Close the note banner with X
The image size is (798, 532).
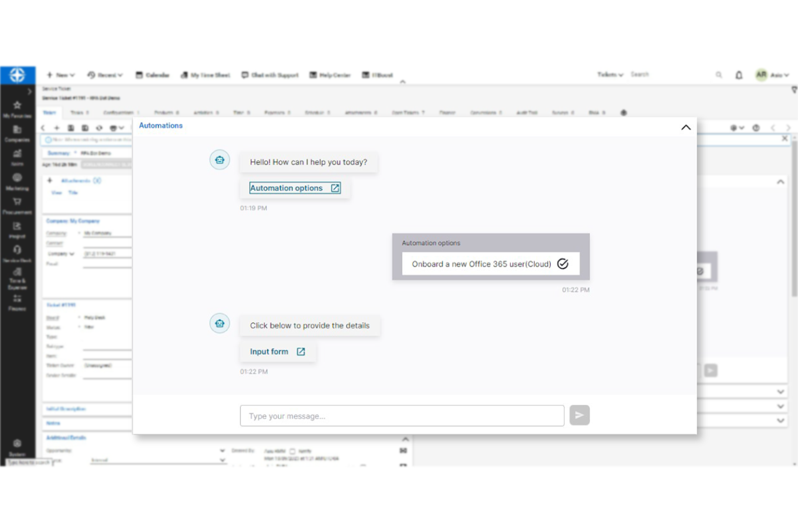(x=785, y=138)
